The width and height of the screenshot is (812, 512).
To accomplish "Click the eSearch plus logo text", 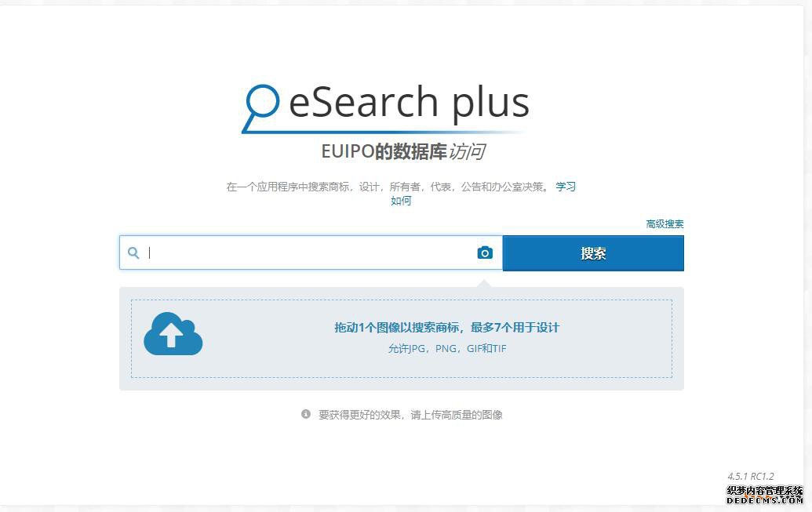I will click(408, 102).
